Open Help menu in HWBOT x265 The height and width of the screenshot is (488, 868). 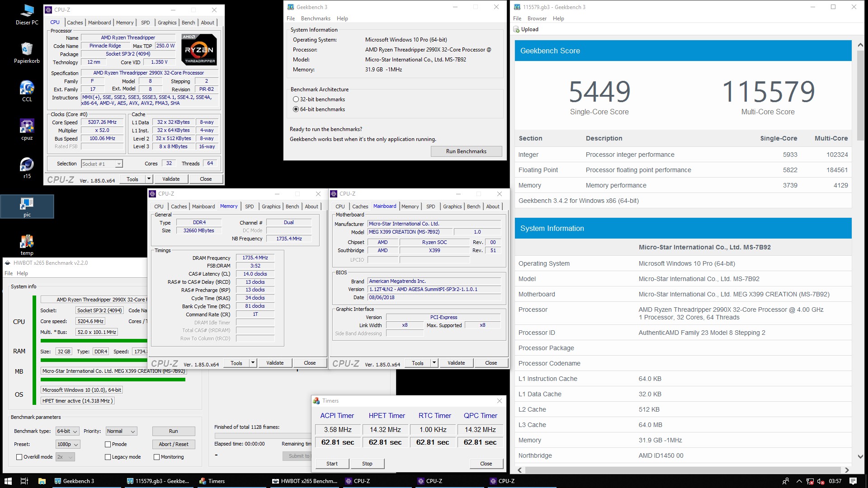click(x=22, y=273)
